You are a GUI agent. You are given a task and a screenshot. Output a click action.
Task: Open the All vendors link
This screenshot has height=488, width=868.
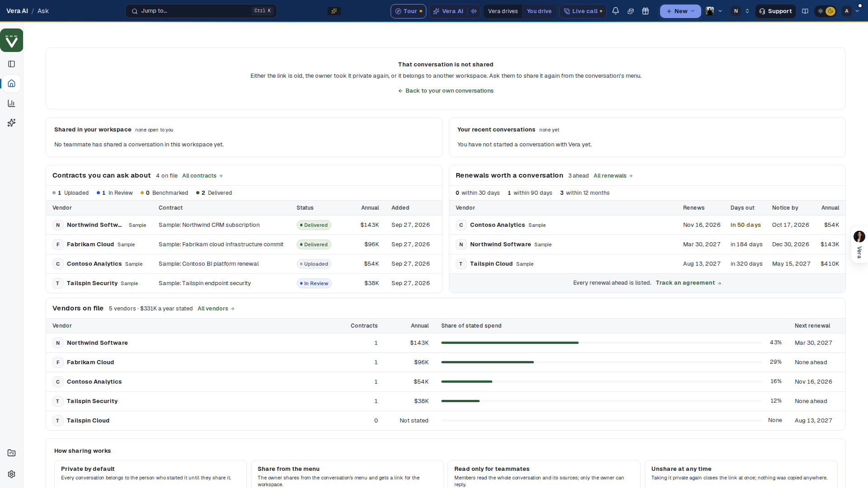pyautogui.click(x=216, y=309)
